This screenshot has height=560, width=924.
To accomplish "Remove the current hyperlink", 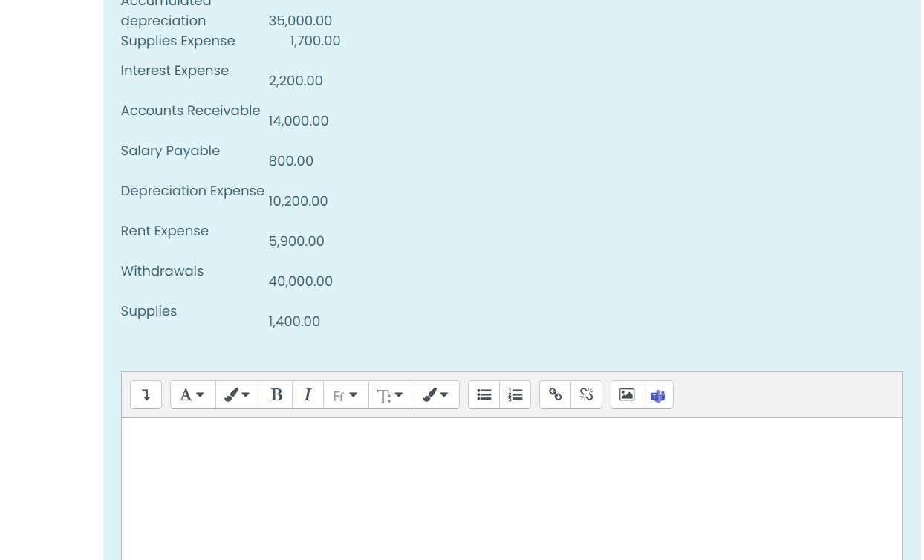I will click(x=586, y=394).
